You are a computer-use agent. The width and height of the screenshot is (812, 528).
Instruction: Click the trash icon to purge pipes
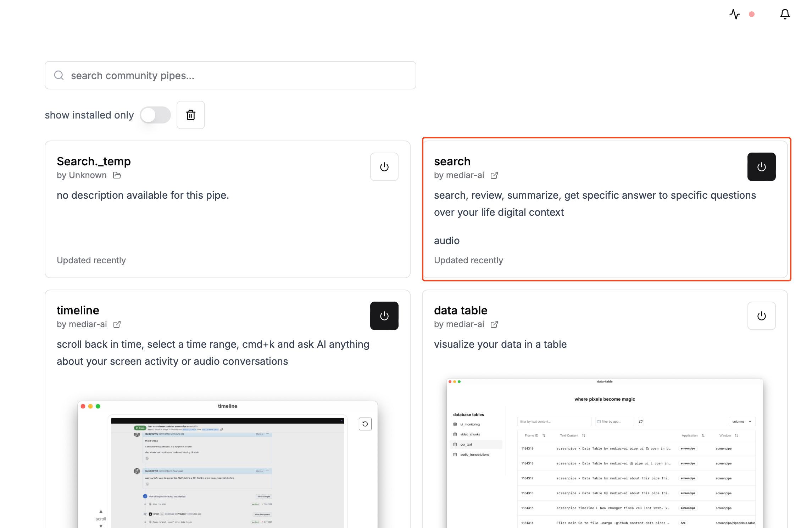click(x=191, y=115)
